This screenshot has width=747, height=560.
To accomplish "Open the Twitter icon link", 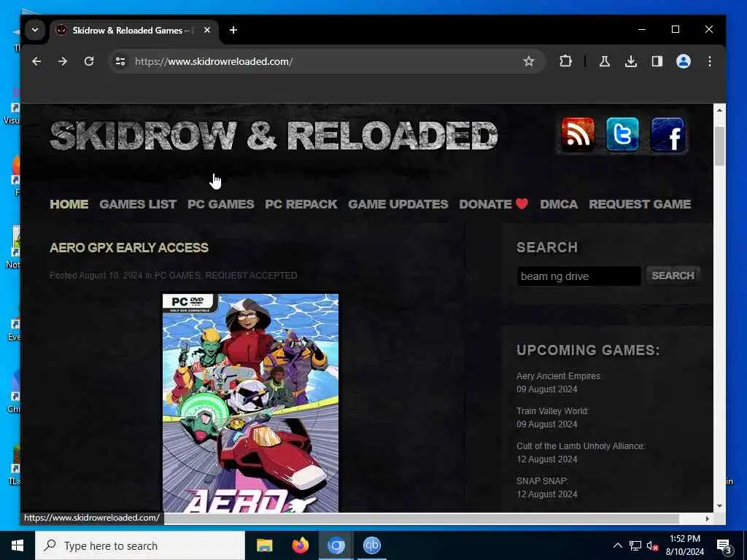I will (622, 135).
